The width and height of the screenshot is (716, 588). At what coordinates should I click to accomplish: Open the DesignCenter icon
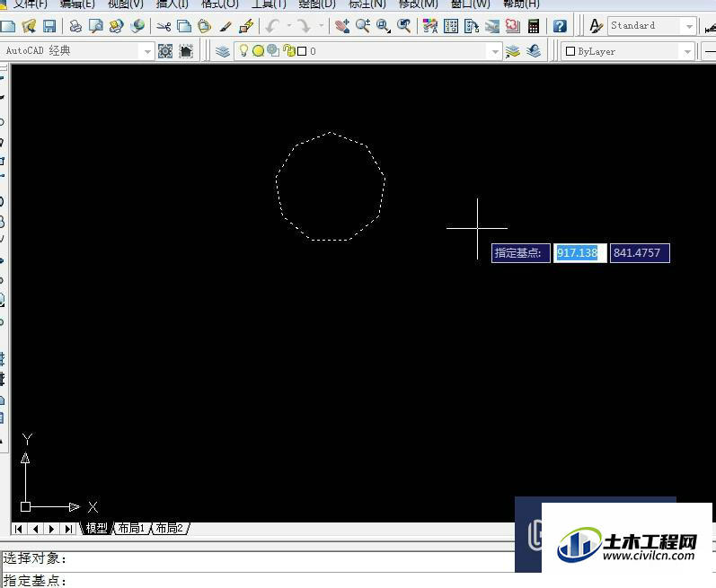click(451, 25)
